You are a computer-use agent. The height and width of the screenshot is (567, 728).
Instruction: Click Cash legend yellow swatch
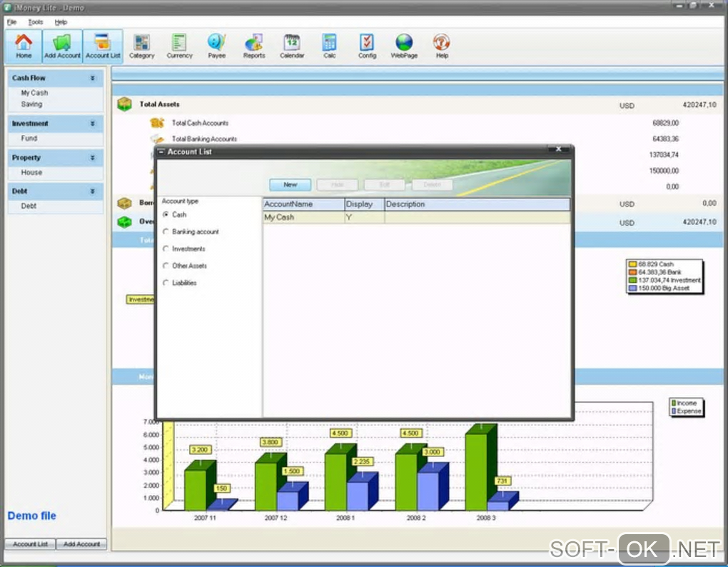632,264
